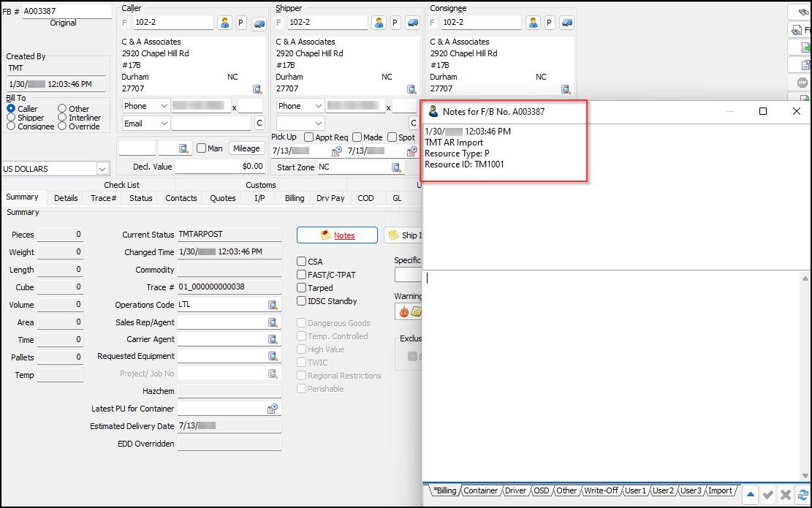Expand the blank dropdown below Shipper Phone

pyautogui.click(x=319, y=124)
